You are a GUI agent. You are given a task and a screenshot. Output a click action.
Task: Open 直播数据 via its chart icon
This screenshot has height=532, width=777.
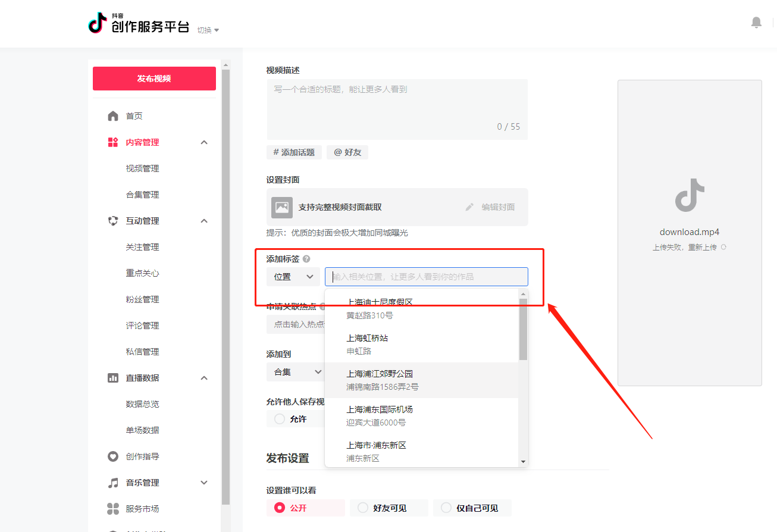point(113,377)
